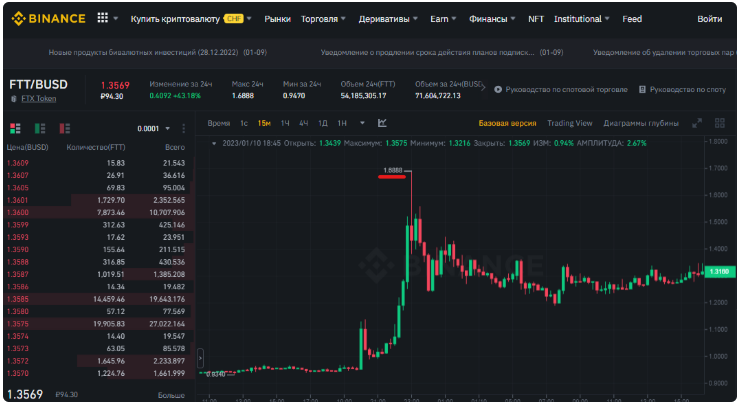Click the Binance logo
The image size is (737, 404).
pyautogui.click(x=48, y=19)
